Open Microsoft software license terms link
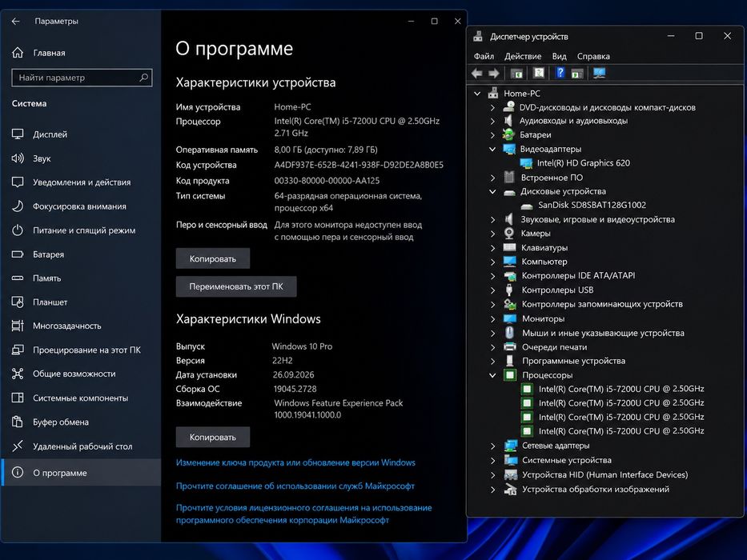This screenshot has width=747, height=560. 303,514
